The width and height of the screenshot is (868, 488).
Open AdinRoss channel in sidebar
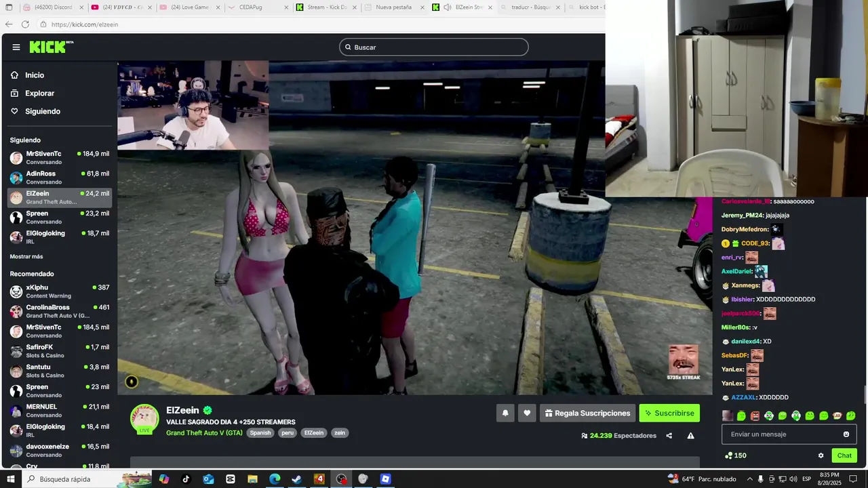coord(60,178)
